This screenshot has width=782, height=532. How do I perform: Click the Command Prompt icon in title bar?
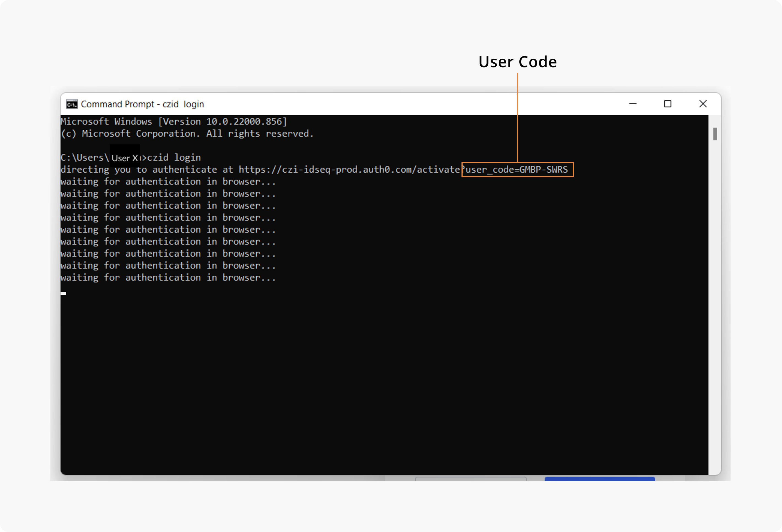point(72,104)
